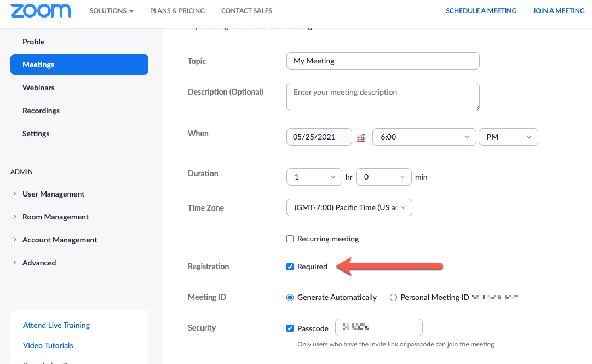Image resolution: width=592 pixels, height=364 pixels.
Task: Open the Profile sidebar item
Action: pos(33,42)
